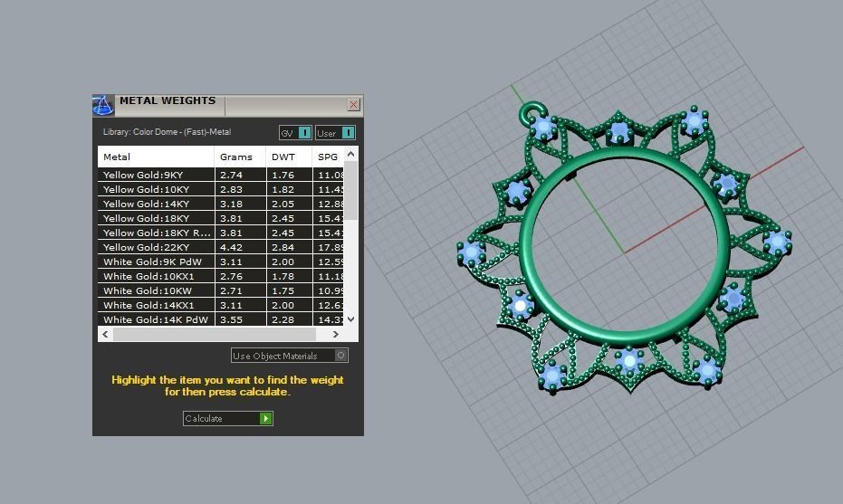Click the 2.74 grams value
843x504 pixels.
pos(231,176)
